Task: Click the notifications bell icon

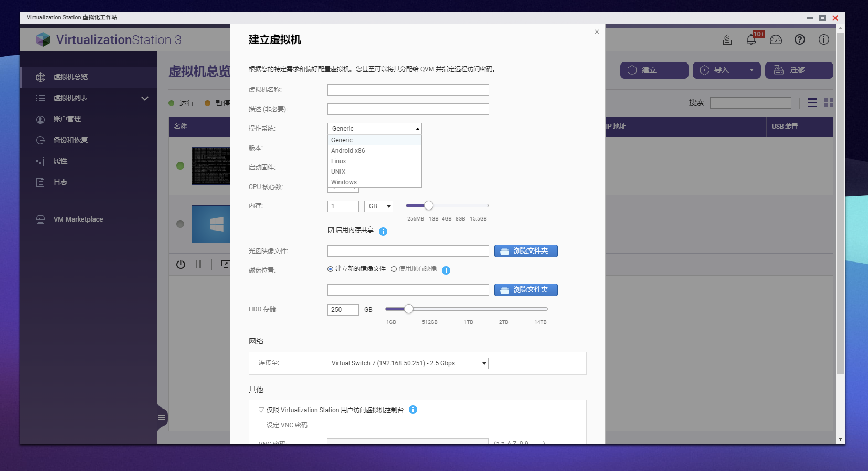Action: [751, 40]
